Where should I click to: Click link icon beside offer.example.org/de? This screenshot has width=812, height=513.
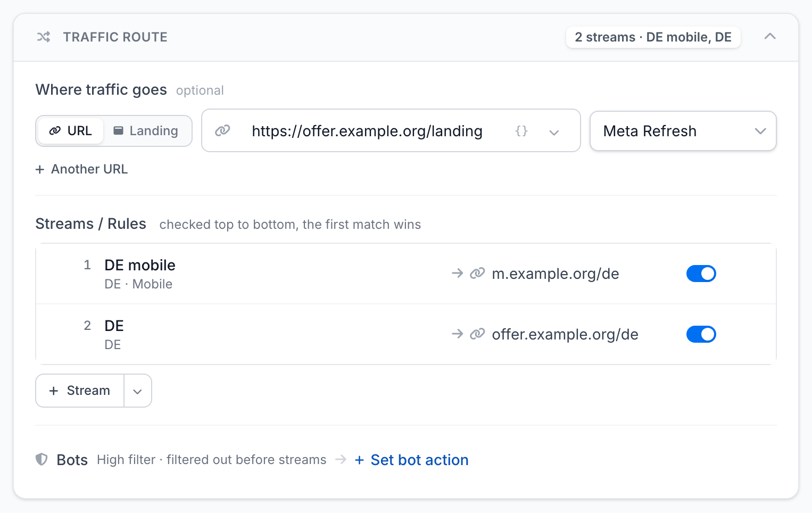click(477, 334)
